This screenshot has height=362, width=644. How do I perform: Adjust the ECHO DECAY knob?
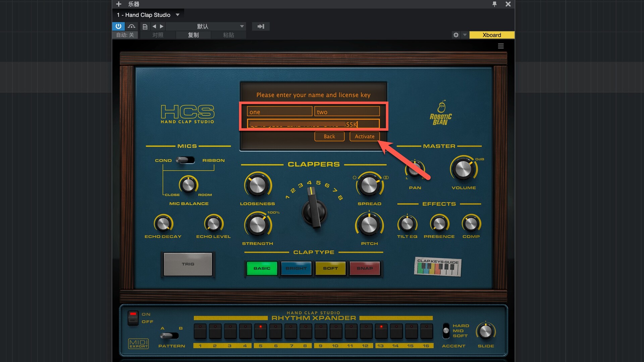(x=163, y=223)
